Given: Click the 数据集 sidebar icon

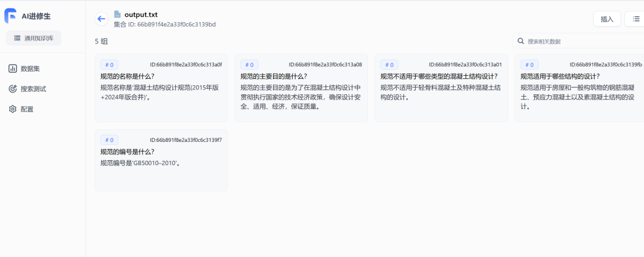Looking at the screenshot, I should coord(13,69).
